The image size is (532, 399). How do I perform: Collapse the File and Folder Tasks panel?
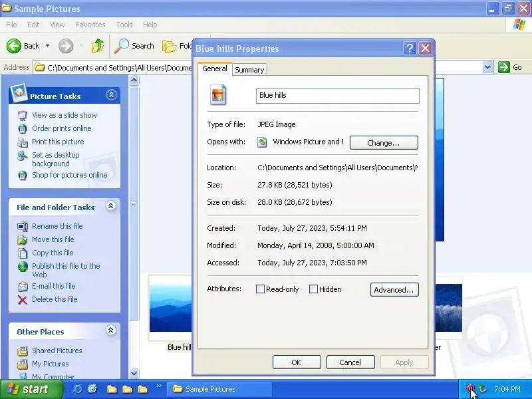(x=110, y=206)
